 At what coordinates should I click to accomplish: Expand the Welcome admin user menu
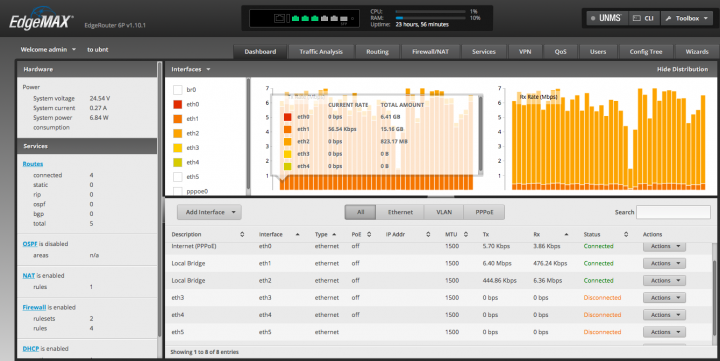48,50
